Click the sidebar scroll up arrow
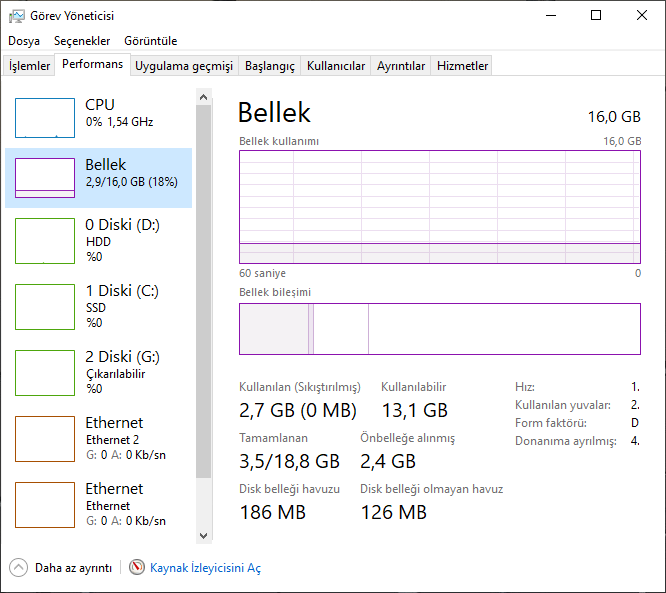 (x=204, y=97)
